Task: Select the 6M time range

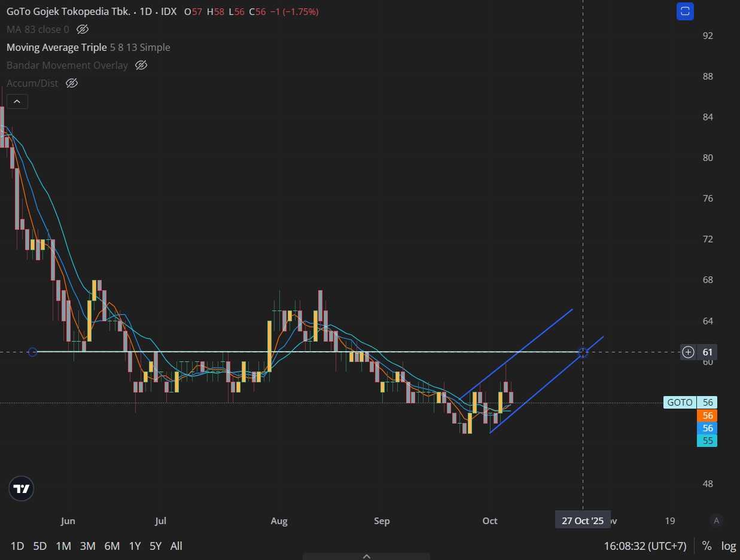Action: click(112, 546)
